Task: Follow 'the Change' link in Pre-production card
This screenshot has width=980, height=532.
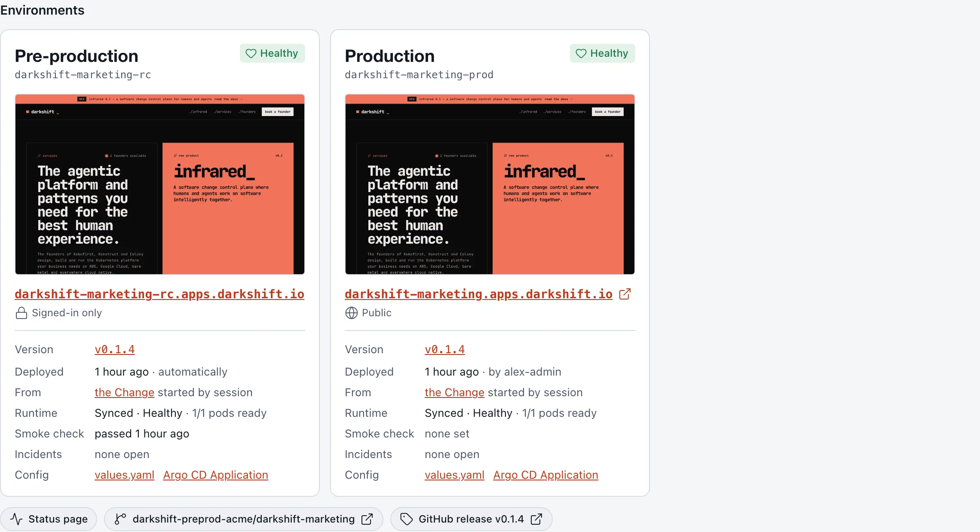Action: 124,392
